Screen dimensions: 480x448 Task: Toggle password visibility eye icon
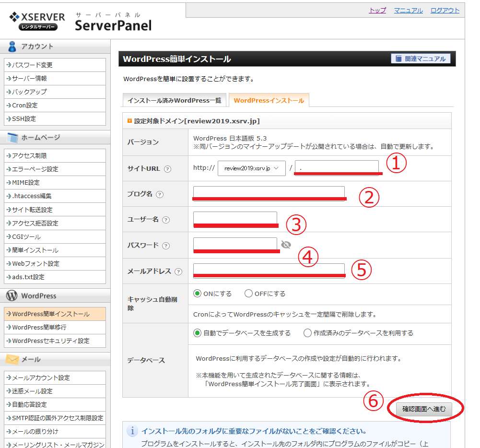pos(286,245)
